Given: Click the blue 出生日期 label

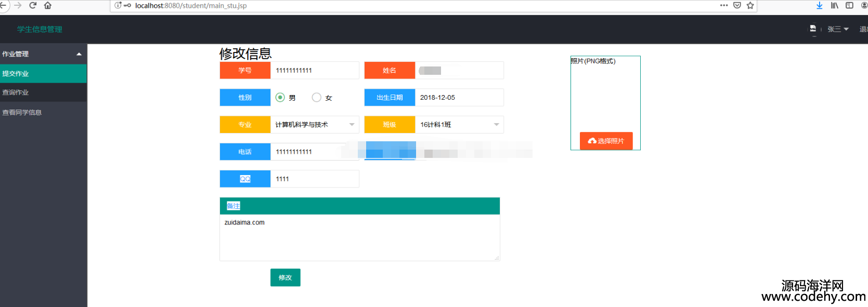Looking at the screenshot, I should point(390,97).
